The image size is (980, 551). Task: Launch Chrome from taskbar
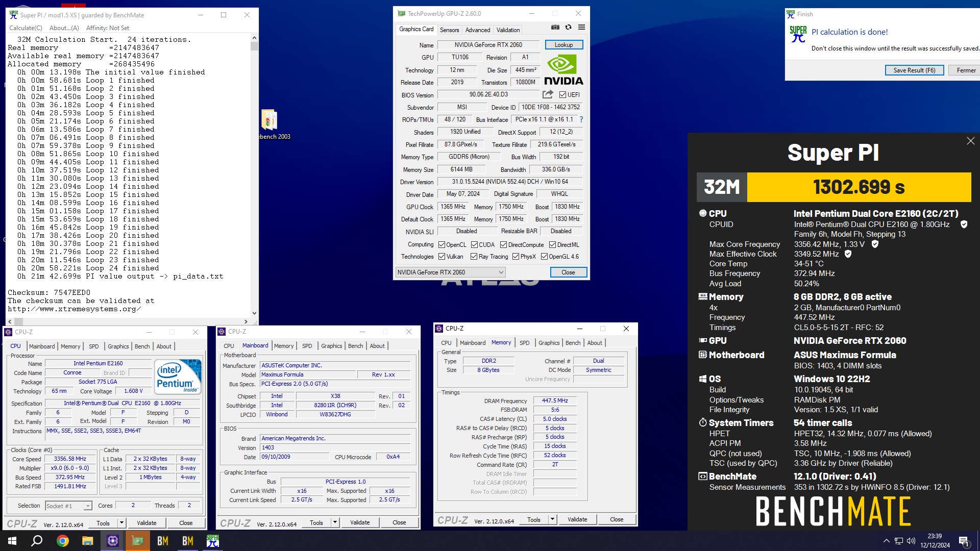coord(62,541)
